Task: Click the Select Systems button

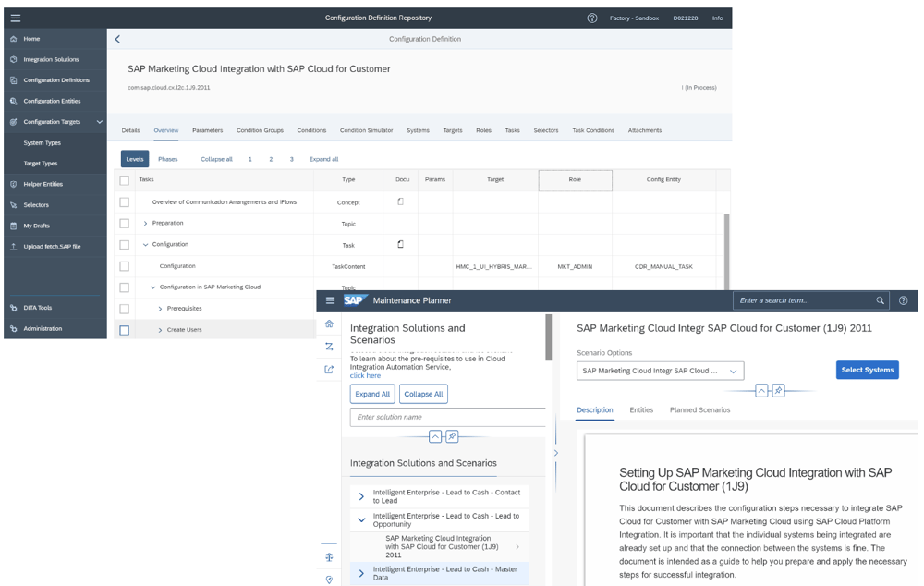Action: 867,370
